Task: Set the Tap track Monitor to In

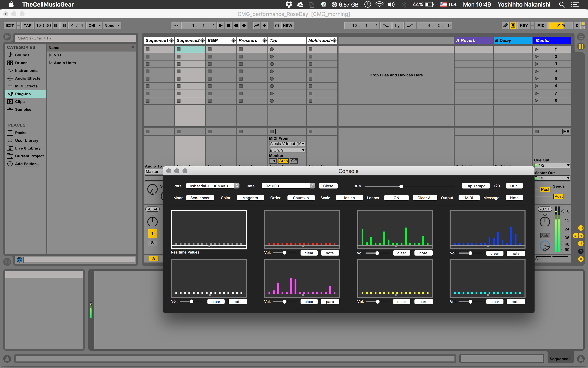Action: coord(273,161)
